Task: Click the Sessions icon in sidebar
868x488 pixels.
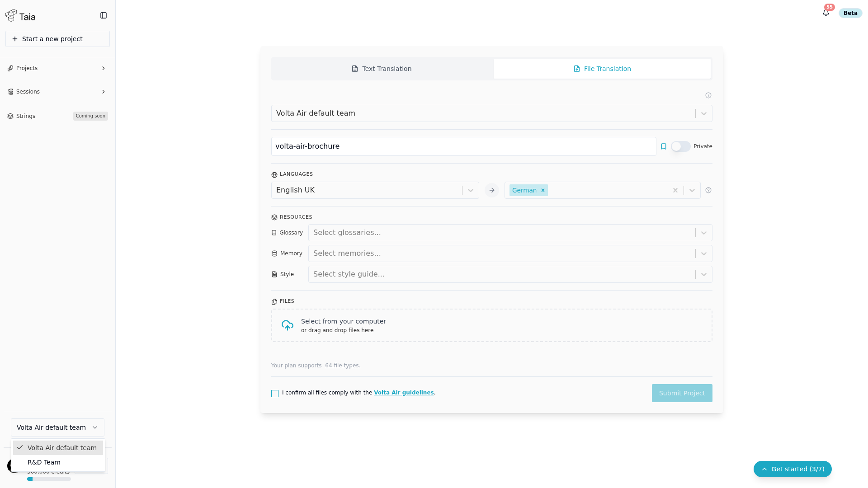Action: (x=10, y=92)
